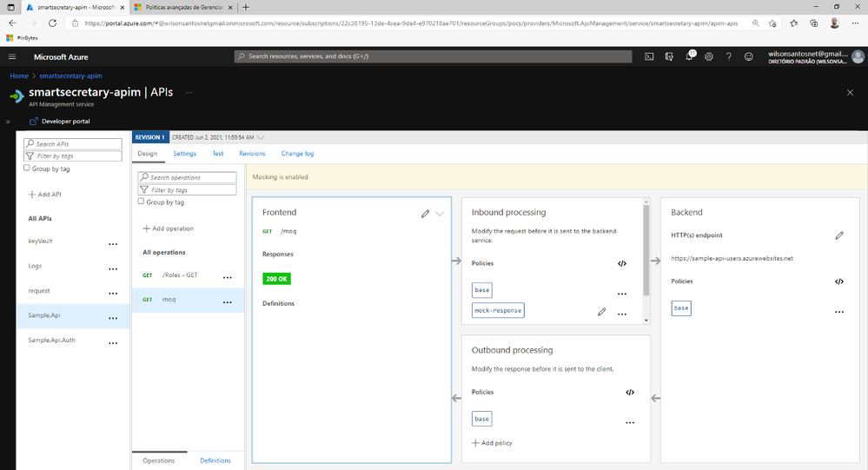This screenshot has height=470, width=868.
Task: Open Inbound processing policy code editor
Action: point(621,263)
